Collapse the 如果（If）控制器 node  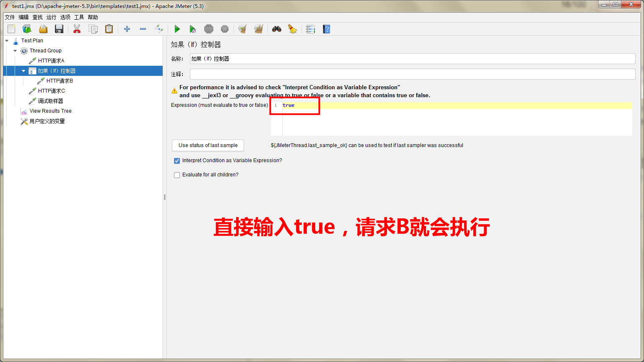coord(23,70)
